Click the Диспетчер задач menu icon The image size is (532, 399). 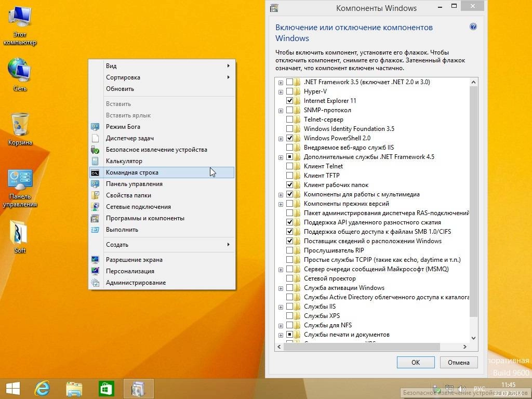[x=95, y=138]
